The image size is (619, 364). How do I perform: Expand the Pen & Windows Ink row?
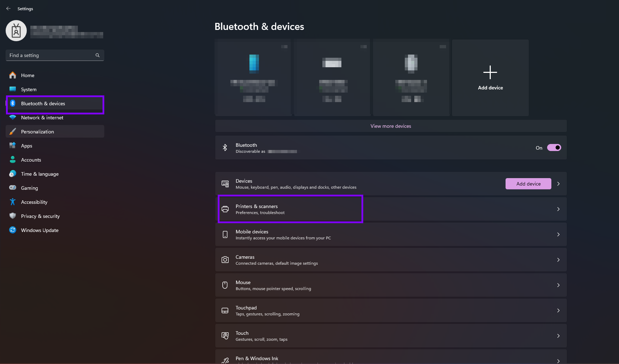tap(558, 361)
